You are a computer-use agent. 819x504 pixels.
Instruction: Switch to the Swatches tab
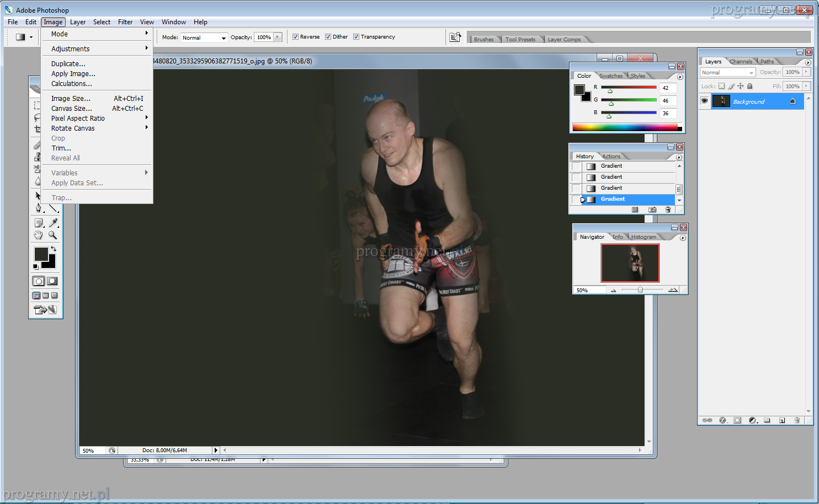click(x=611, y=76)
